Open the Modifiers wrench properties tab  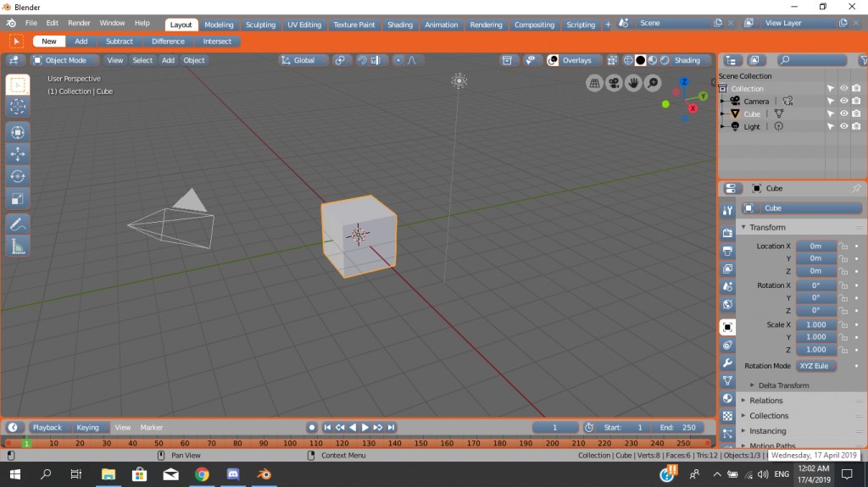[x=727, y=363]
